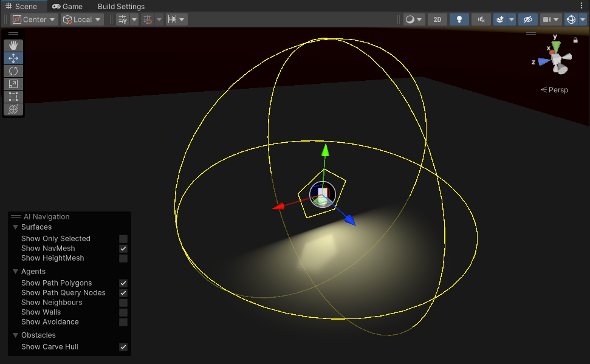Enable Show Only Selected checkbox

pyautogui.click(x=123, y=239)
